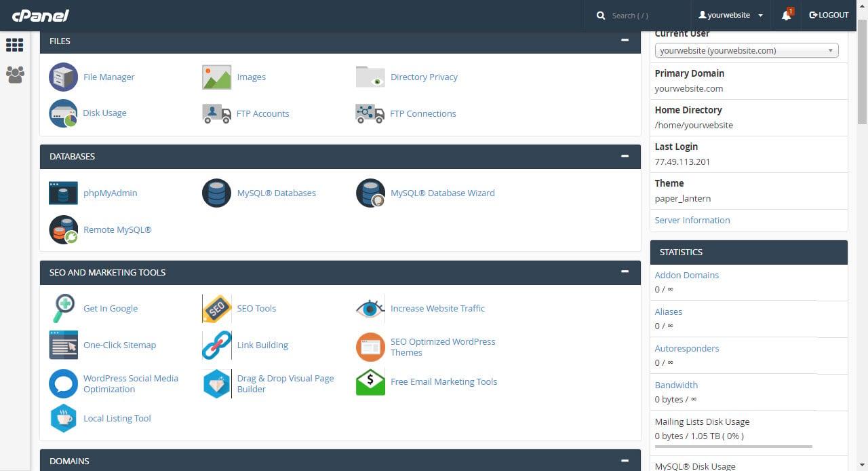Screen dimensions: 868x471
Task: Open the notifications bell
Action: tap(785, 14)
